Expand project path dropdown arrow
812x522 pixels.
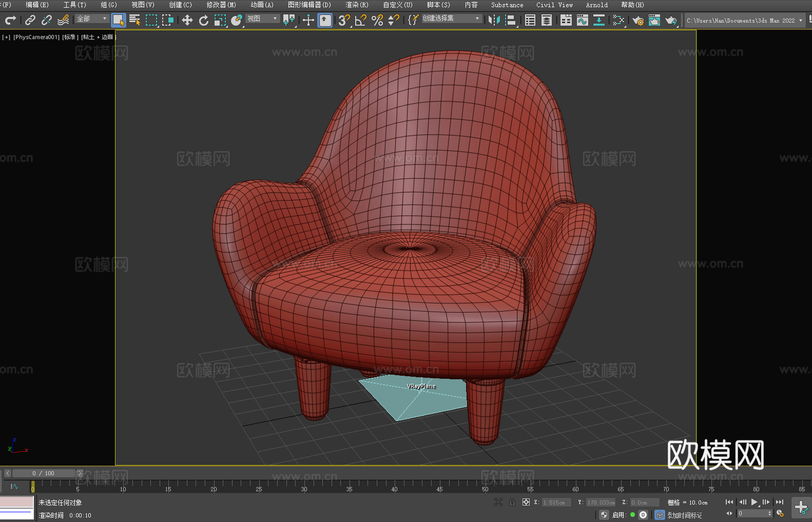[801, 21]
